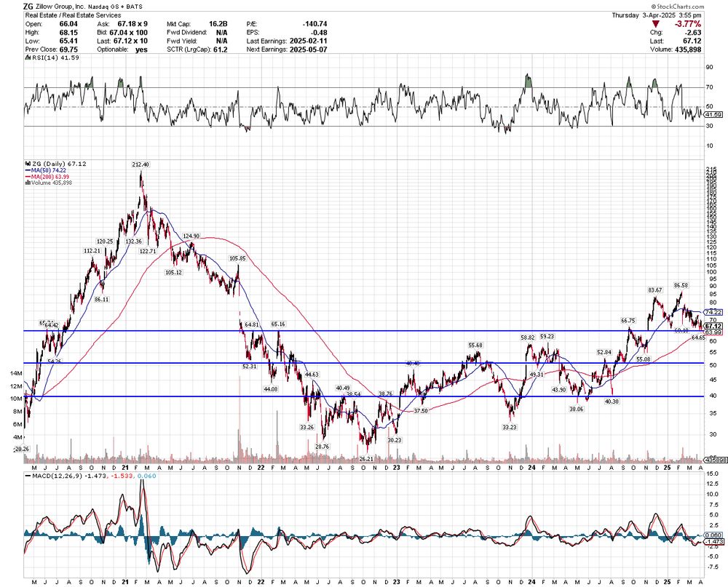Viewport: 728px width, 587px height.
Task: Click the 55.68 high price label
Action: pyautogui.click(x=475, y=346)
